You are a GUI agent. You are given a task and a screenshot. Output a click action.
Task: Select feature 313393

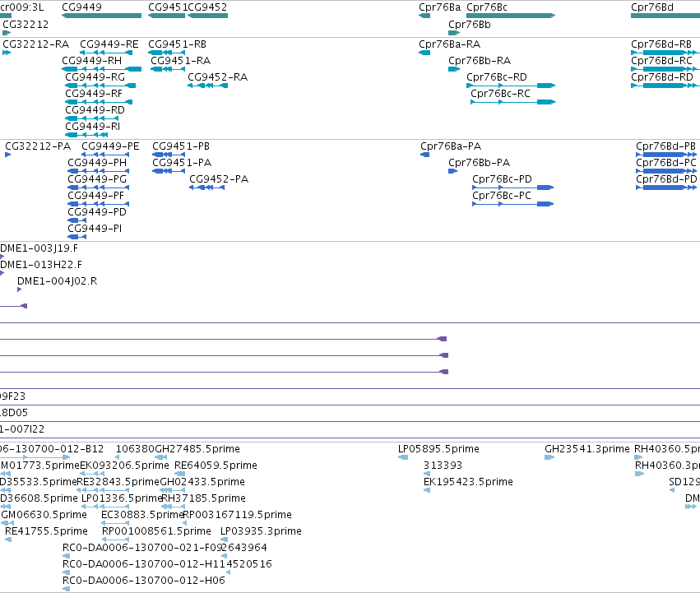[x=443, y=466]
